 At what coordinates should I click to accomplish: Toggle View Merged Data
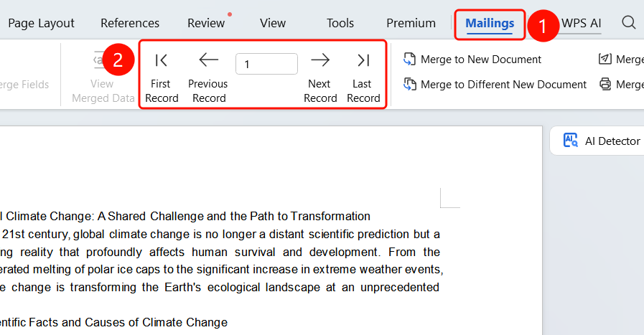pyautogui.click(x=103, y=78)
